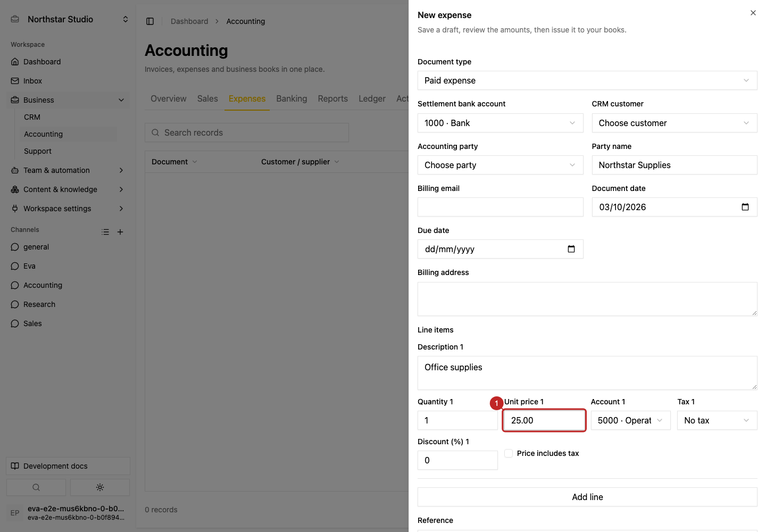Click the search icon button at sidebar bottom
766x532 pixels.
tap(36, 487)
